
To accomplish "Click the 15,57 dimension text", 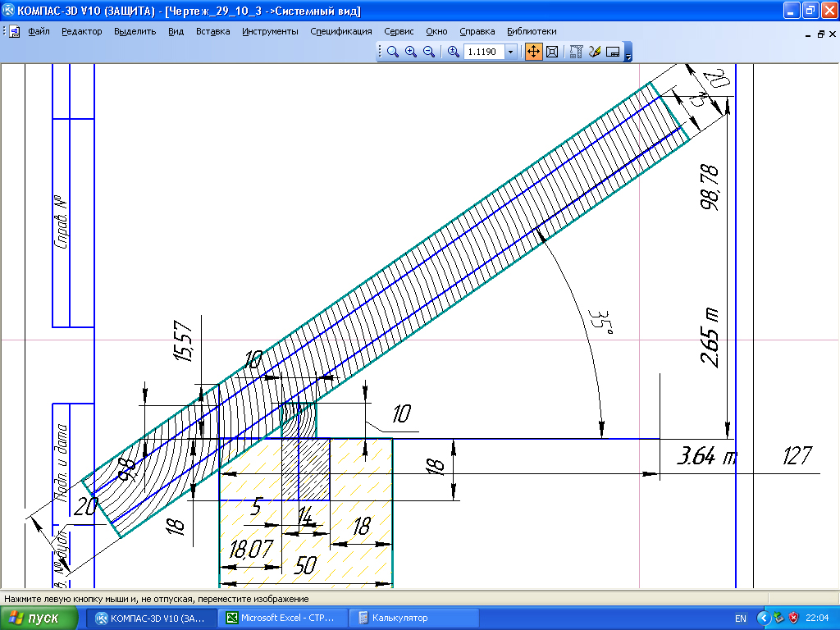I will (x=184, y=342).
